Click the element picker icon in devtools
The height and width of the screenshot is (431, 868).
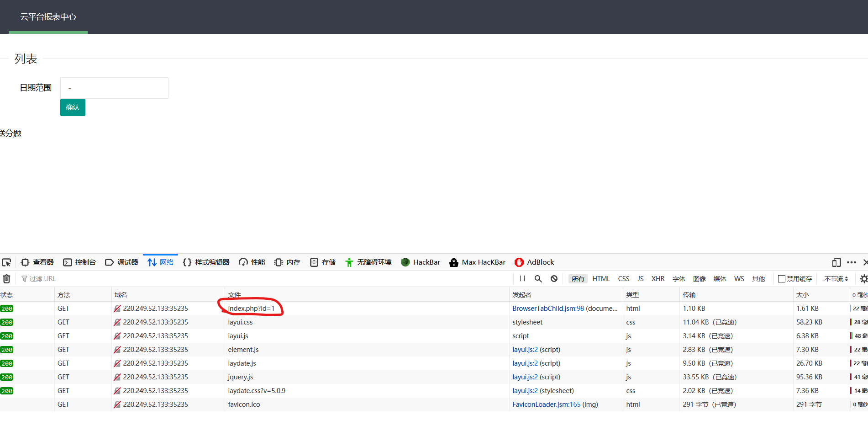point(6,262)
